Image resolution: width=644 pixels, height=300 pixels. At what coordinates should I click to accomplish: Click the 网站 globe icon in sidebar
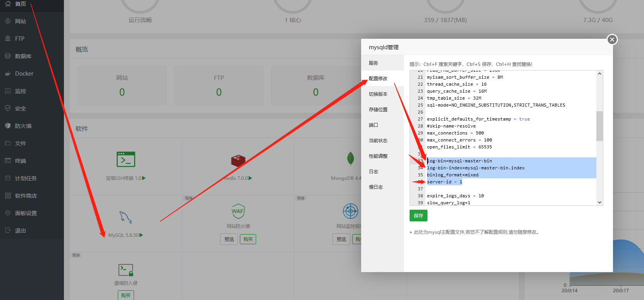coord(8,21)
